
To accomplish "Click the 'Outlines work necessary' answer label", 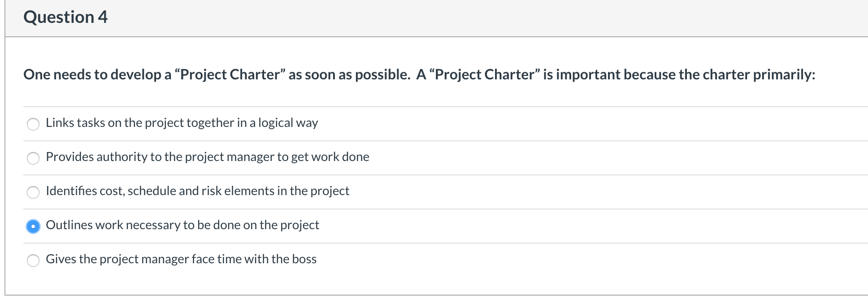I will 182,225.
